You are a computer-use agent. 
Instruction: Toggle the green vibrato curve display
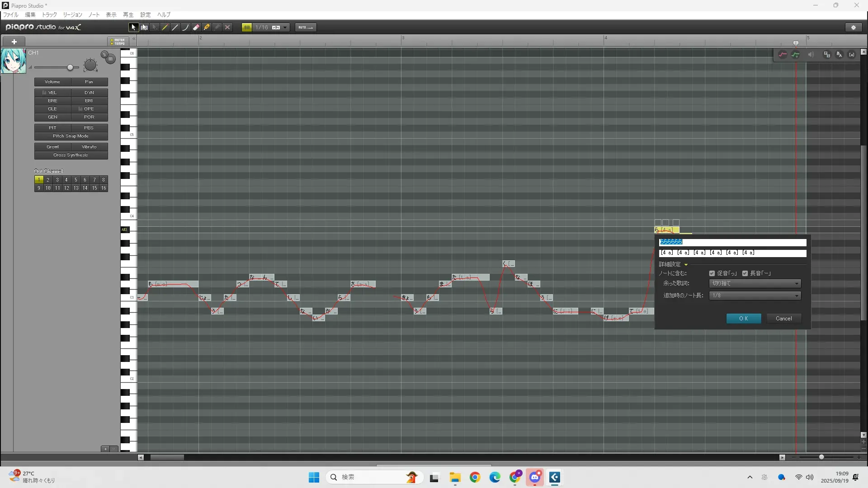point(796,55)
